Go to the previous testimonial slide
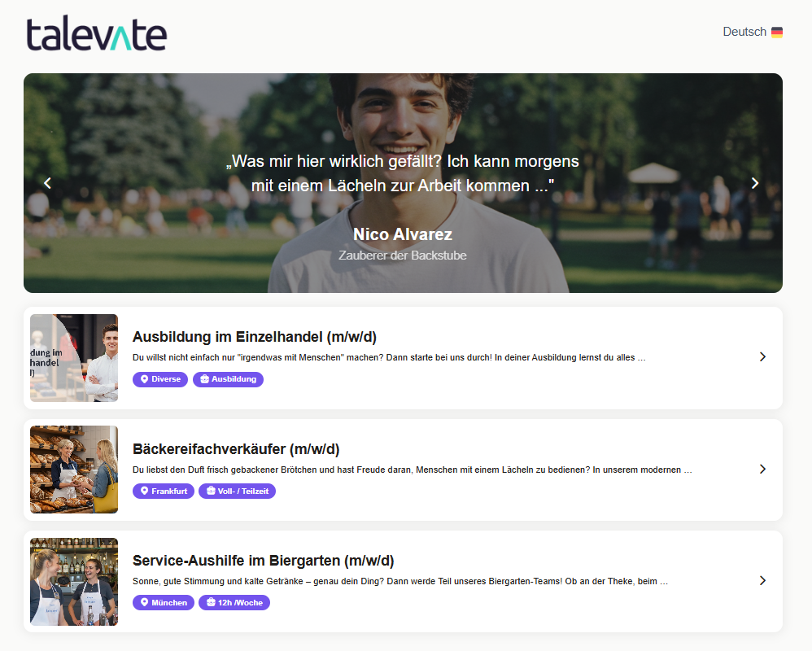 pyautogui.click(x=46, y=183)
